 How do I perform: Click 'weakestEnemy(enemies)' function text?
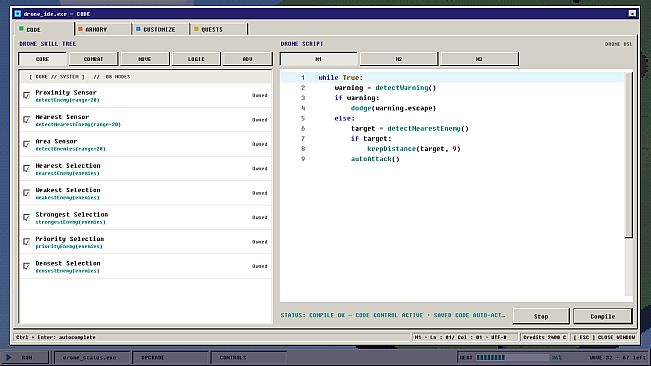67,198
